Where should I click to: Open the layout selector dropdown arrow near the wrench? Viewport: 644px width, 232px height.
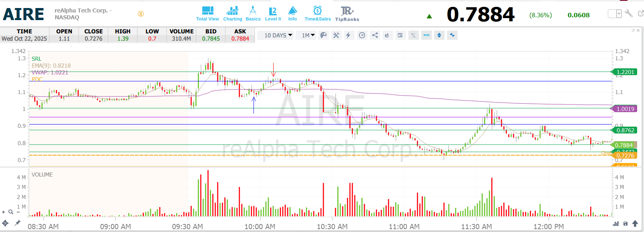point(619,14)
